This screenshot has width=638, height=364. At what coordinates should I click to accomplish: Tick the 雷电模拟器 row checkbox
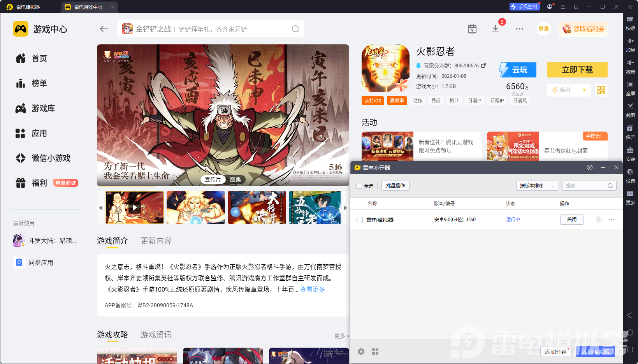click(x=360, y=220)
